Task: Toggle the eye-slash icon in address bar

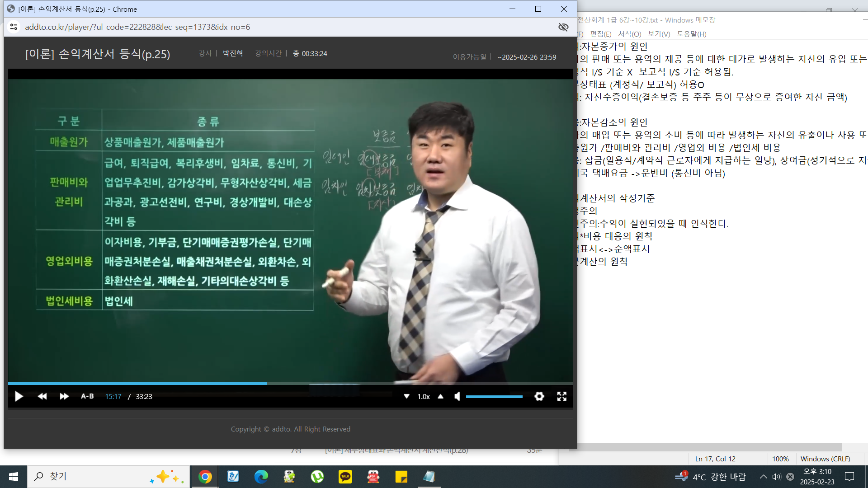Action: [x=563, y=27]
